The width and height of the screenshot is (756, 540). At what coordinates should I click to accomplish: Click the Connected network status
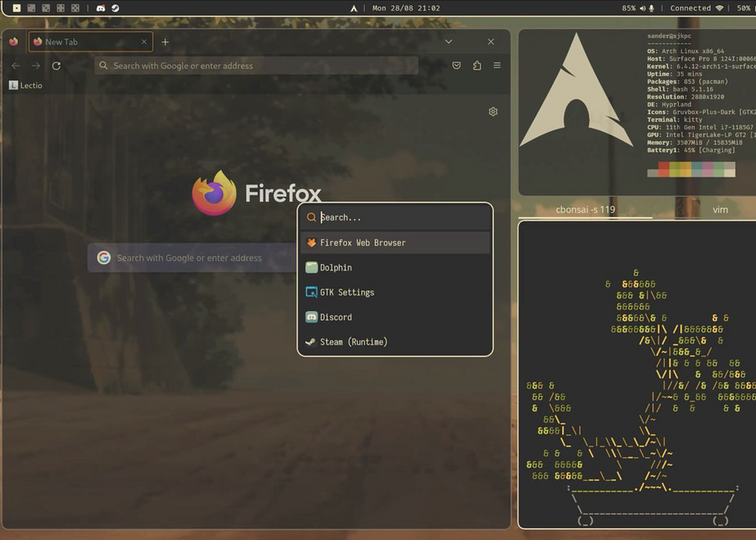point(690,8)
